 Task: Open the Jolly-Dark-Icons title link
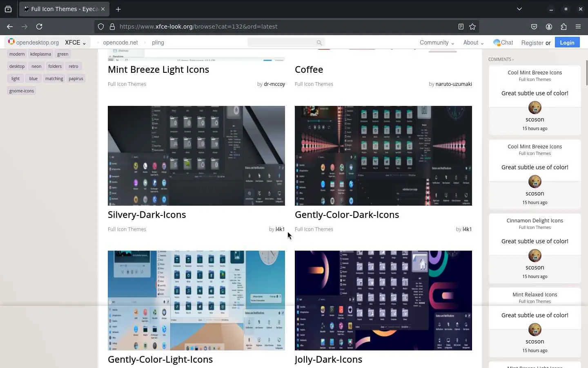click(328, 359)
